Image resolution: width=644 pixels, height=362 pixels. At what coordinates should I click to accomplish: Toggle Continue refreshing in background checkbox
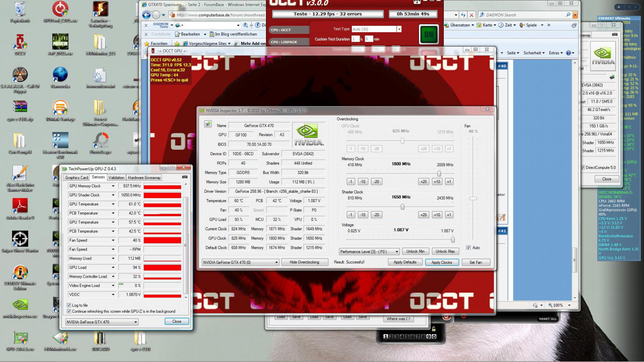coord(69,311)
